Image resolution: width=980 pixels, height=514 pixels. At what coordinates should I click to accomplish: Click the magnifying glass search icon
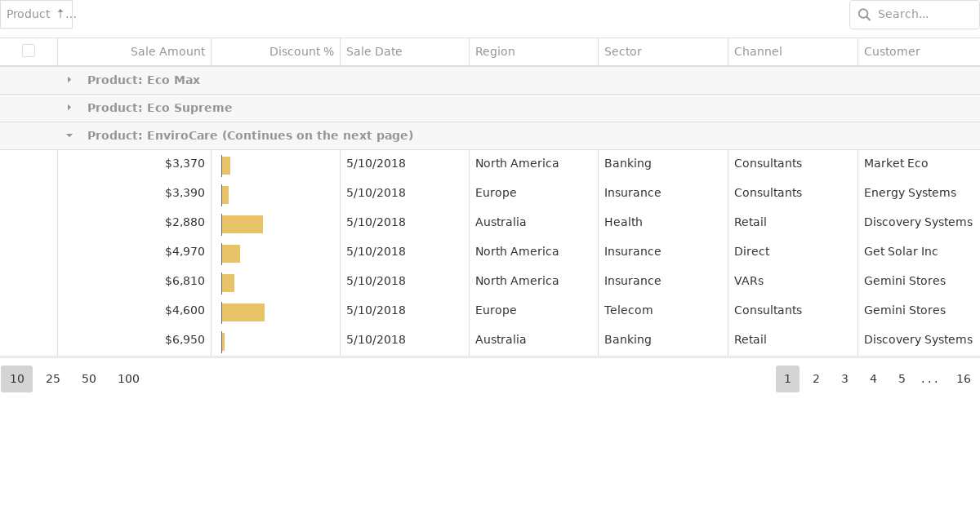(864, 15)
